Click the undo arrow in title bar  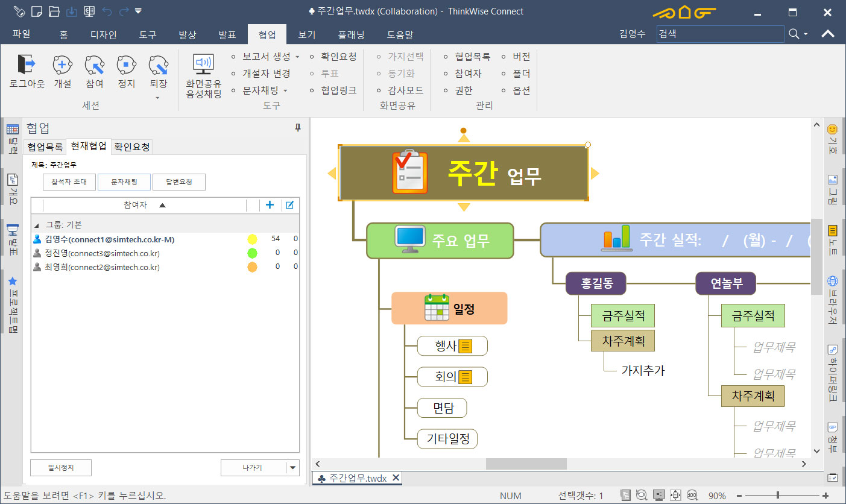pos(107,11)
